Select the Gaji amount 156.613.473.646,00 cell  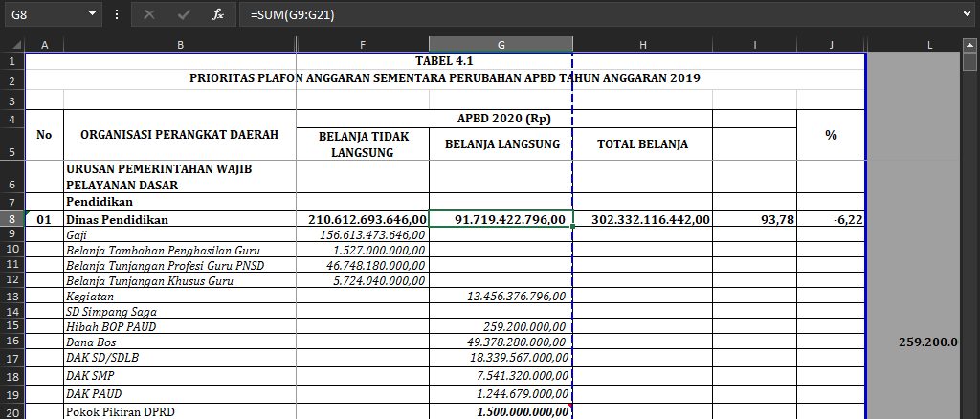363,235
